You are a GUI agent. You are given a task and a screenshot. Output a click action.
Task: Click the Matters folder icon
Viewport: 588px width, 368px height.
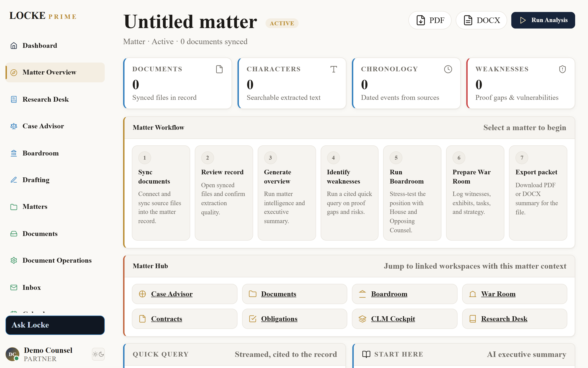(14, 207)
